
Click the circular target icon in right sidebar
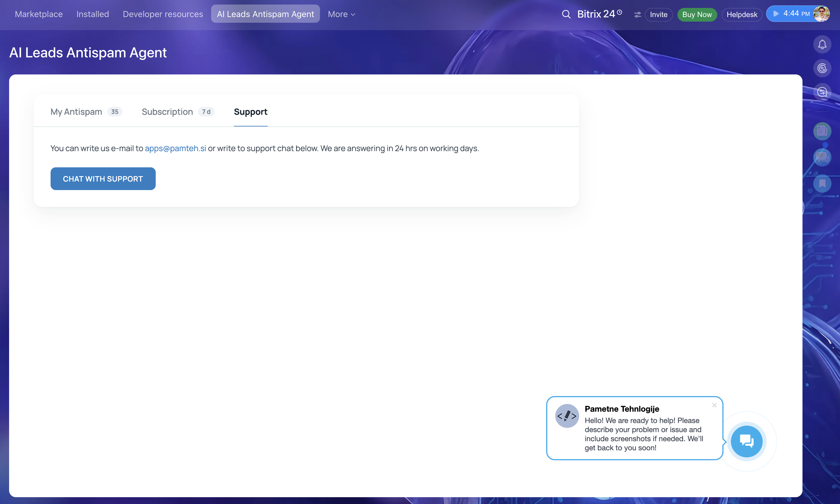pyautogui.click(x=822, y=68)
